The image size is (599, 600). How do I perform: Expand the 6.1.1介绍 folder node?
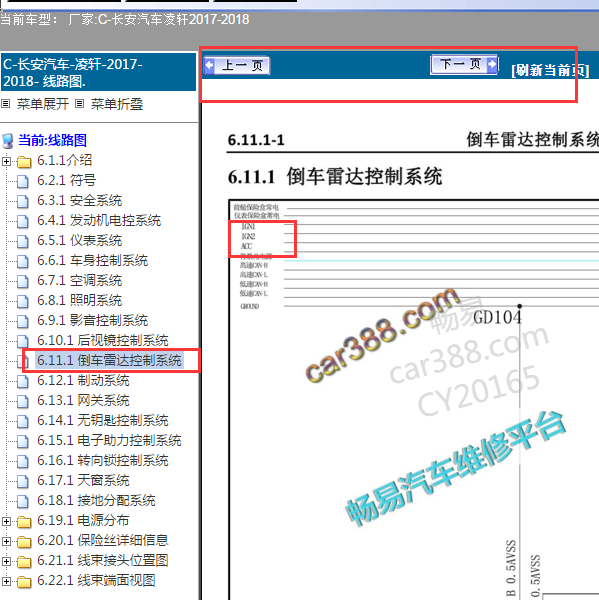[6, 161]
